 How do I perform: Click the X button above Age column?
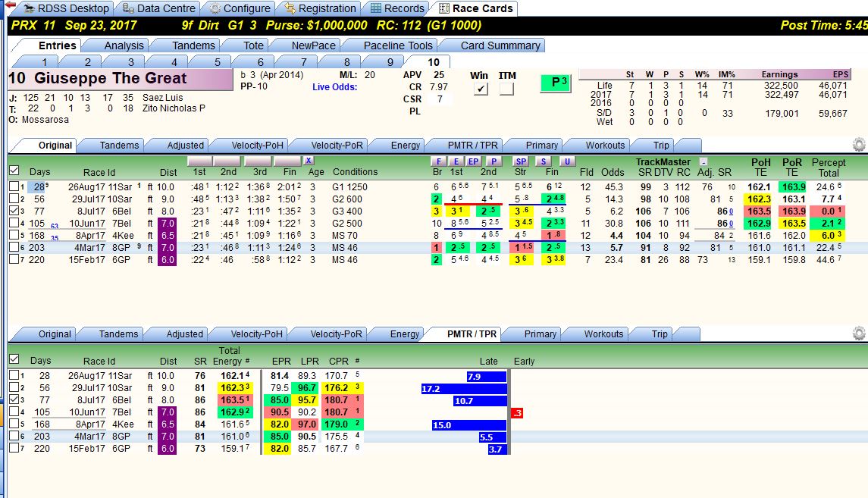309,161
